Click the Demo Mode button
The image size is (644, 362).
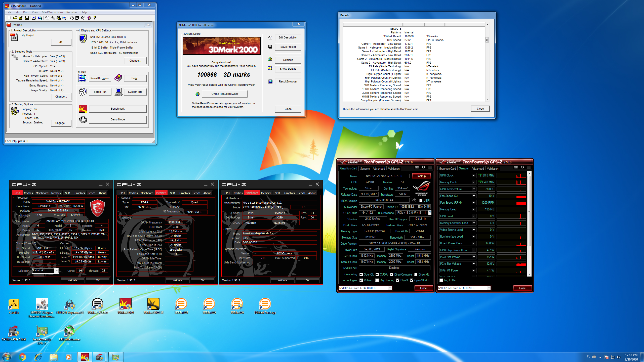pos(117,119)
